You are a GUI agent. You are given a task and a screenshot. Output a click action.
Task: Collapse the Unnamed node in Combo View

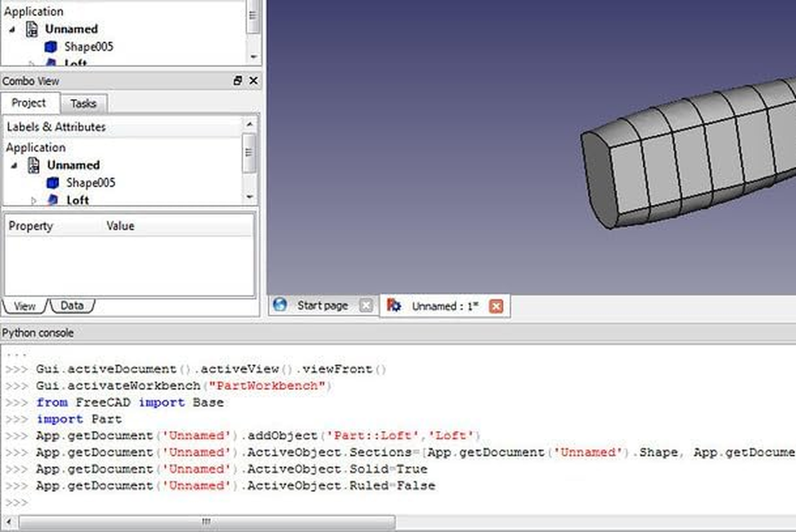pos(15,164)
